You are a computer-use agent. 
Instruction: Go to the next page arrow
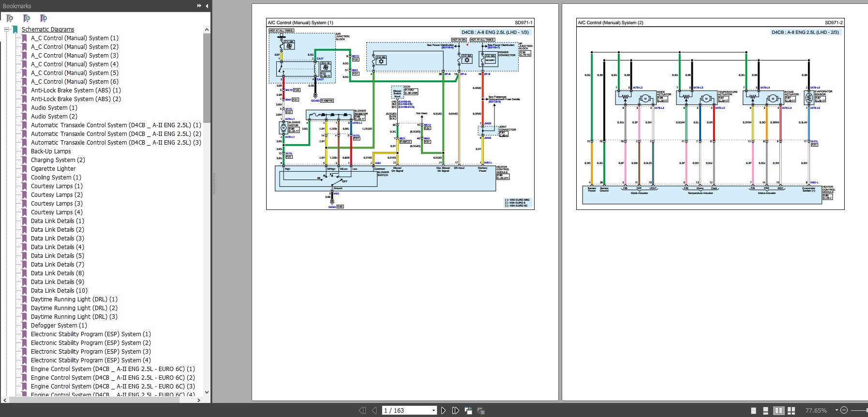click(x=443, y=410)
